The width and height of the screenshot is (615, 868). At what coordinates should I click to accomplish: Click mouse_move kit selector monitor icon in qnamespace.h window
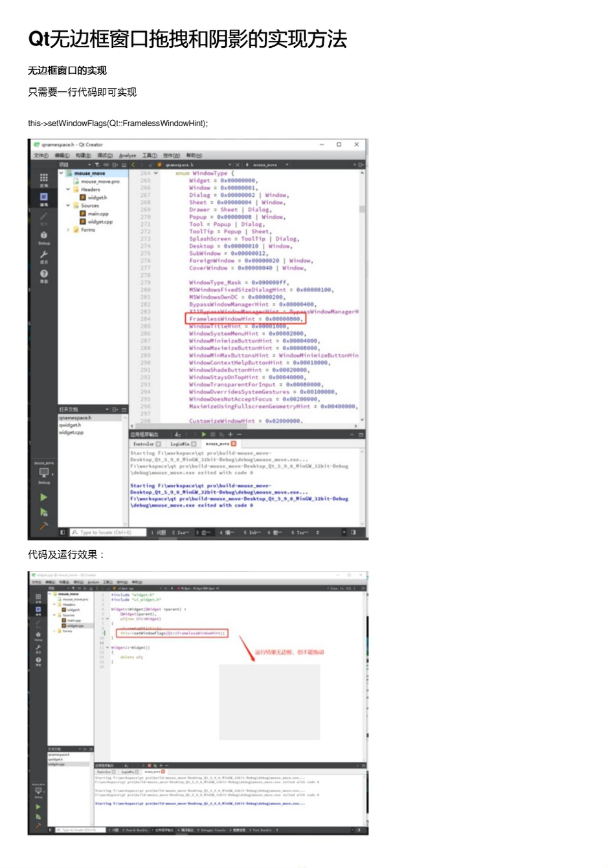tap(43, 473)
